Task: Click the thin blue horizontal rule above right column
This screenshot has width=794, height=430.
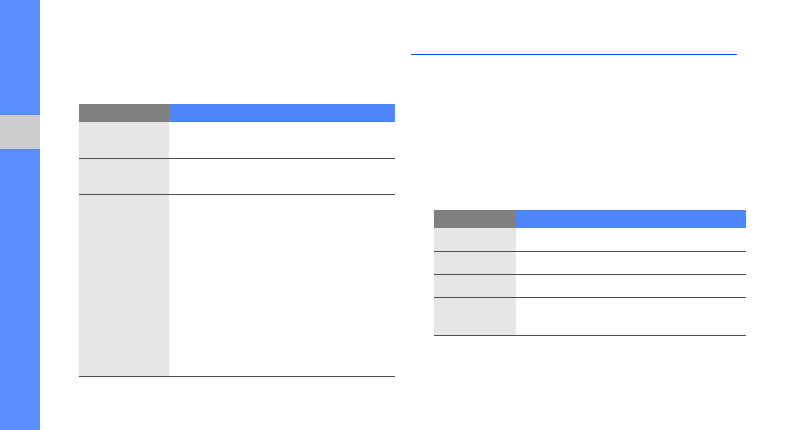Action: tap(573, 55)
